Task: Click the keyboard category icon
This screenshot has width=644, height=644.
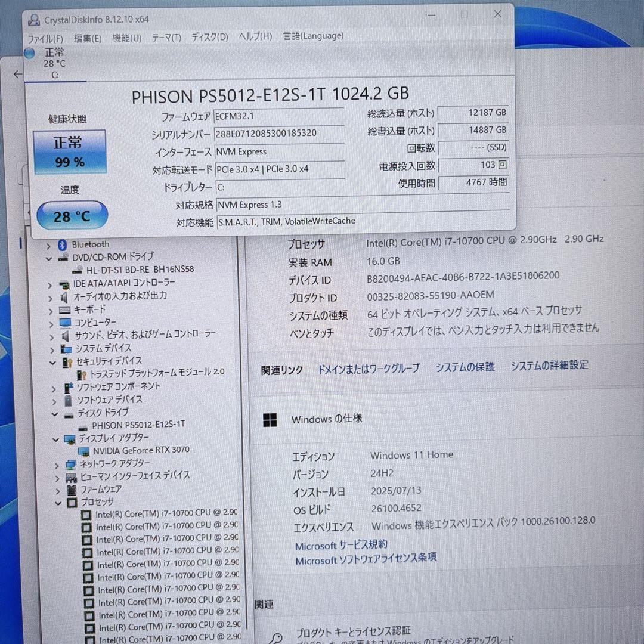Action: point(65,310)
